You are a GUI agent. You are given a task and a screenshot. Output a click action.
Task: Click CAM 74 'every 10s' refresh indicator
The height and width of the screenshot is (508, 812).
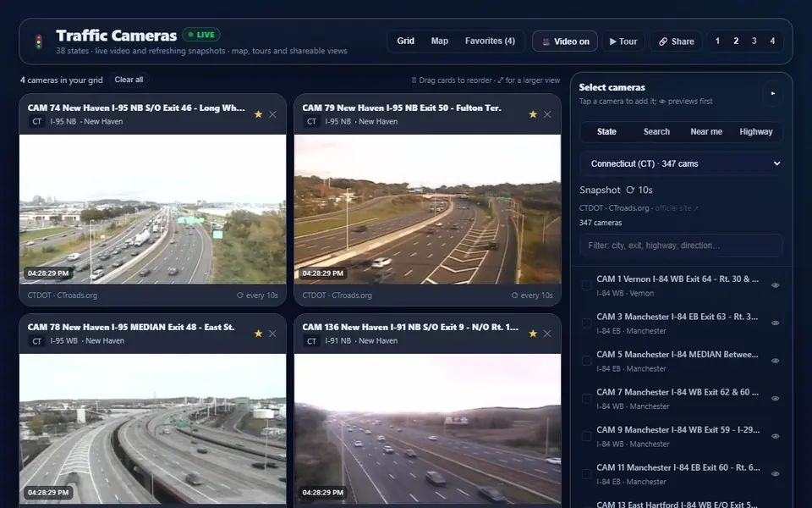pyautogui.click(x=257, y=295)
